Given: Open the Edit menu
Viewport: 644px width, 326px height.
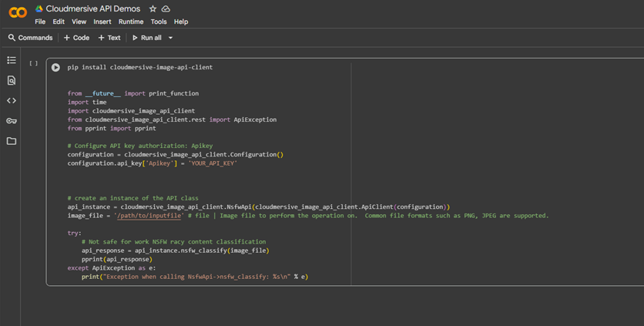Looking at the screenshot, I should coord(59,22).
